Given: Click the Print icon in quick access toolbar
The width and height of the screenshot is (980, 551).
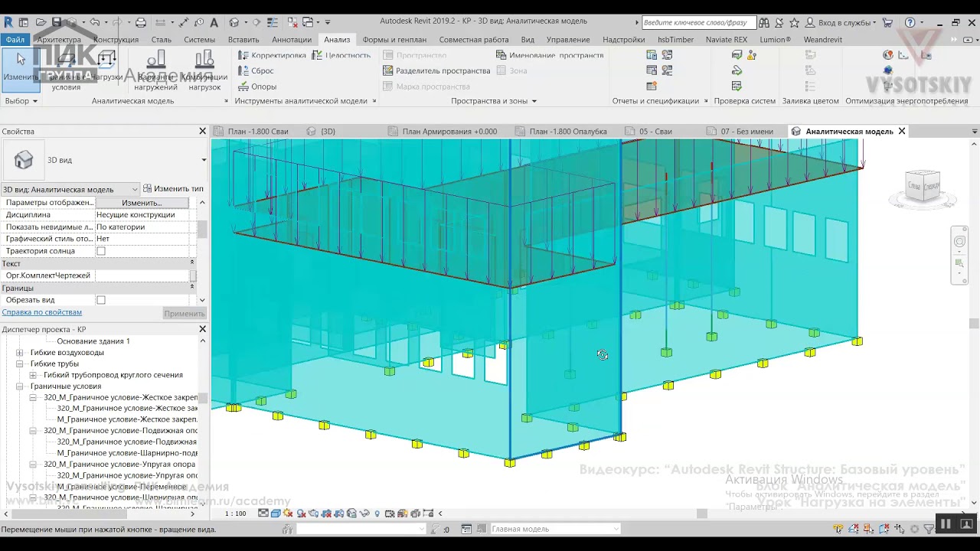Looking at the screenshot, I should point(140,22).
